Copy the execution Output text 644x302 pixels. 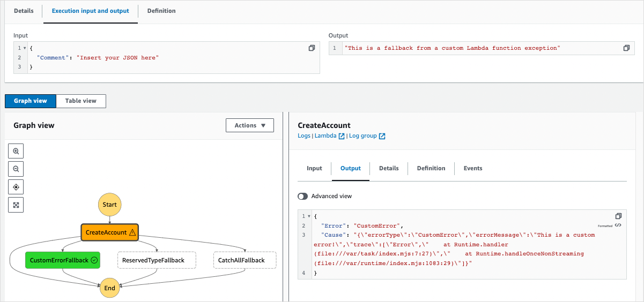(x=626, y=48)
